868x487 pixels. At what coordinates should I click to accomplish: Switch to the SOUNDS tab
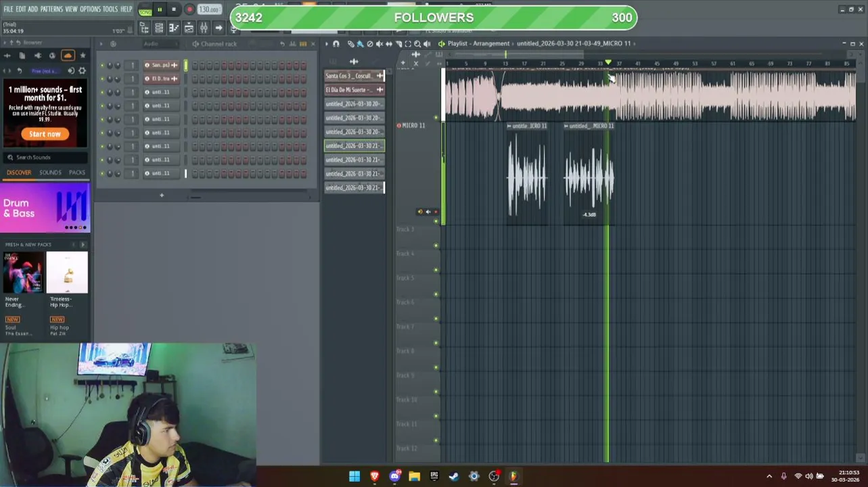[50, 172]
